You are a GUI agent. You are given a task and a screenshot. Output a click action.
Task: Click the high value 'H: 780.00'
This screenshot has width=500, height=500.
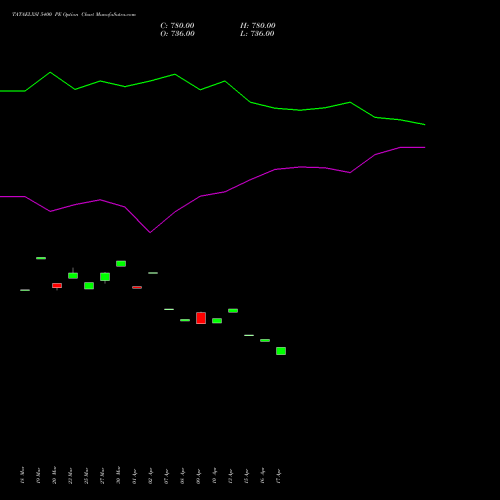tap(258, 26)
